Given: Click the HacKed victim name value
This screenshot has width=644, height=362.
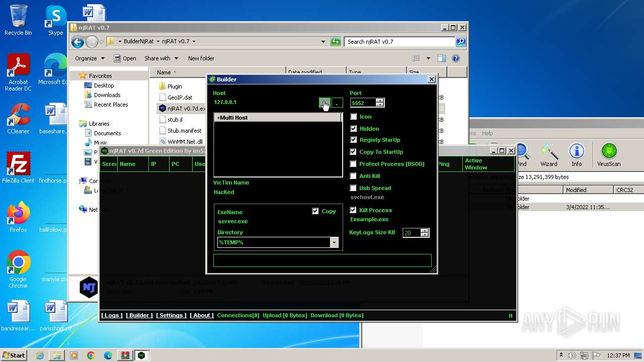Looking at the screenshot, I should (x=224, y=192).
